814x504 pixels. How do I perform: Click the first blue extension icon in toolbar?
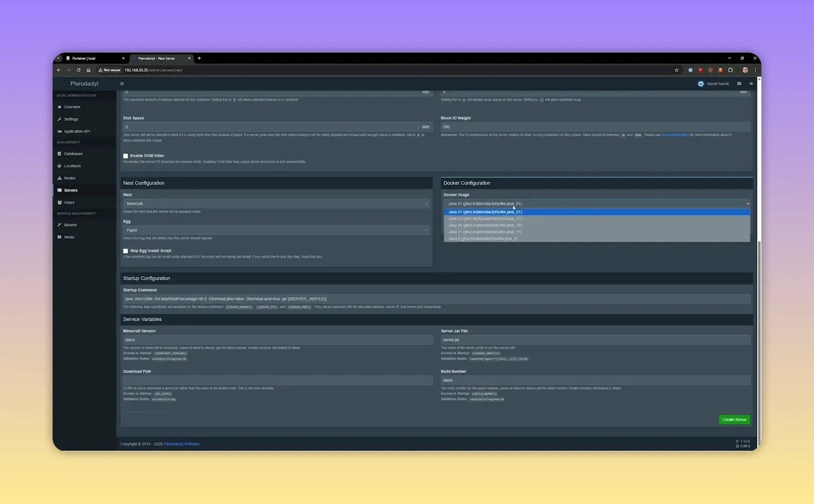click(x=691, y=70)
